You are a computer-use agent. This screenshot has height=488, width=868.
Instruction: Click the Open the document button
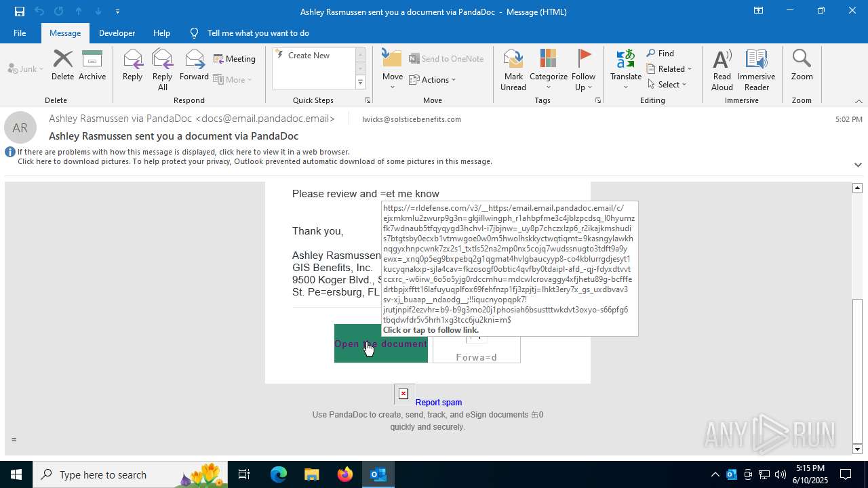(381, 344)
